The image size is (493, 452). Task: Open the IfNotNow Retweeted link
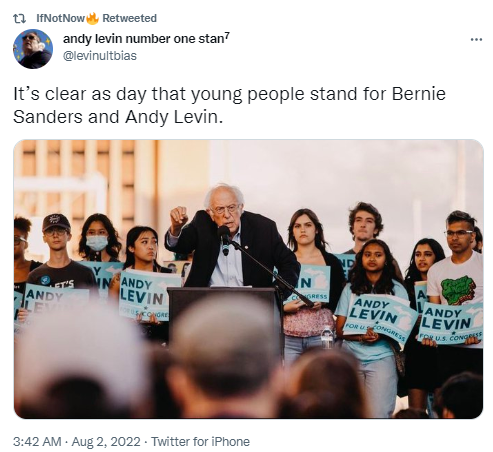tap(96, 18)
